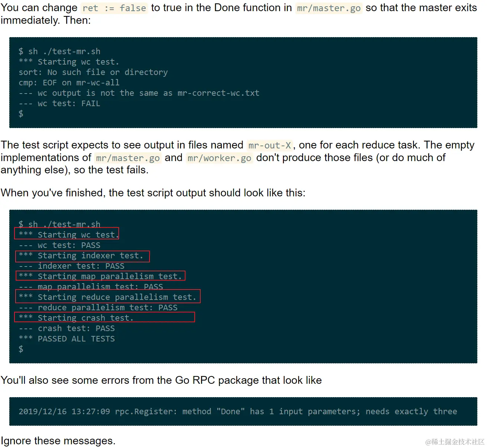
Task: Click "mr/master.go" after "implementations of"
Action: point(128,158)
